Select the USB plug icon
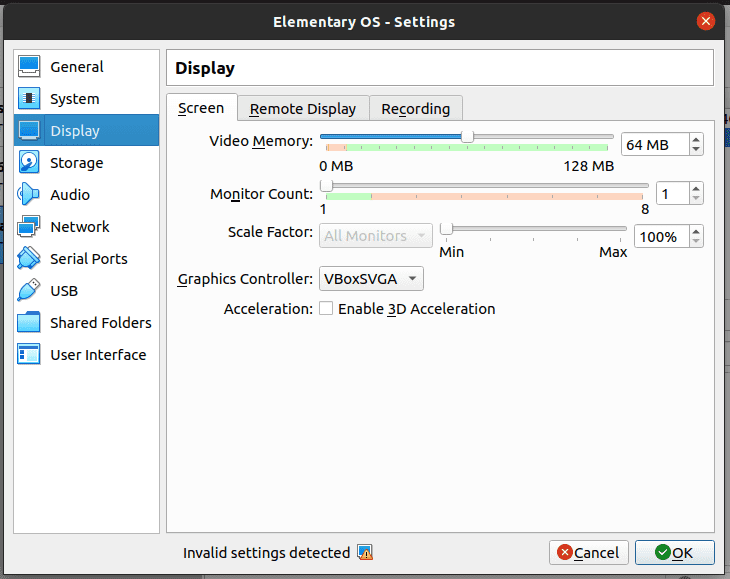Image resolution: width=730 pixels, height=579 pixels. tap(30, 291)
